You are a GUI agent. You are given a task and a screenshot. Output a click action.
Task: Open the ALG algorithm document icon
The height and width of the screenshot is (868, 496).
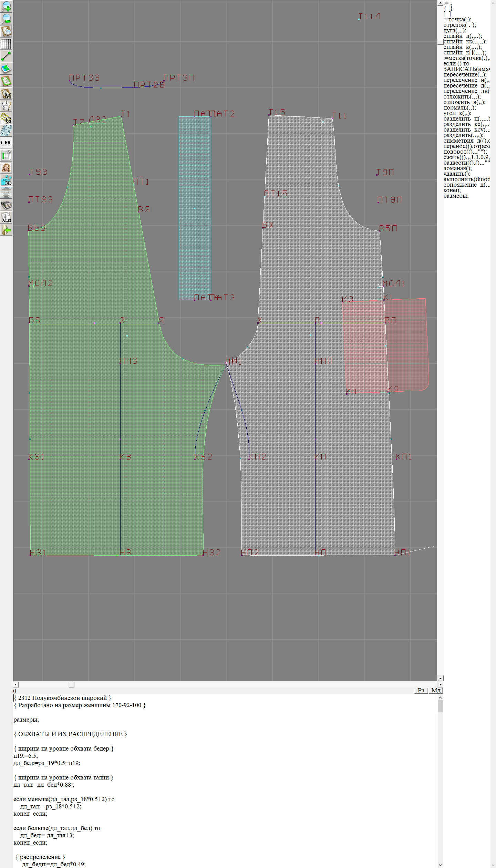coord(6,218)
